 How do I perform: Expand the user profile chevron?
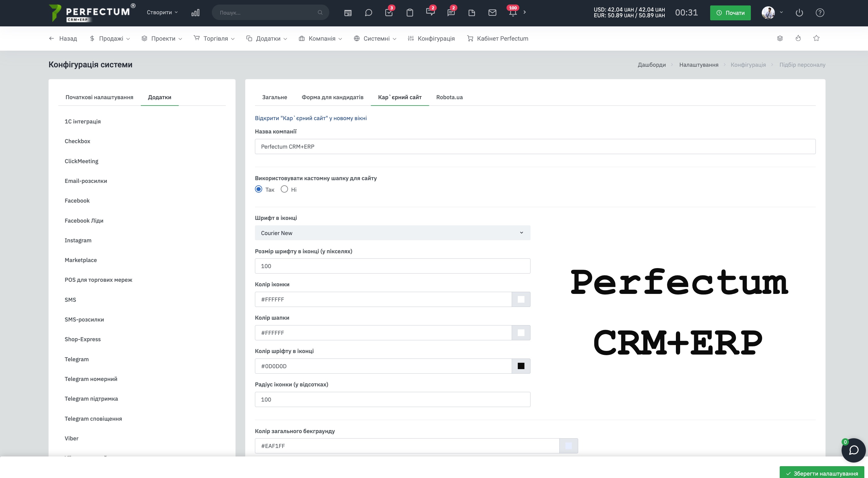point(781,12)
